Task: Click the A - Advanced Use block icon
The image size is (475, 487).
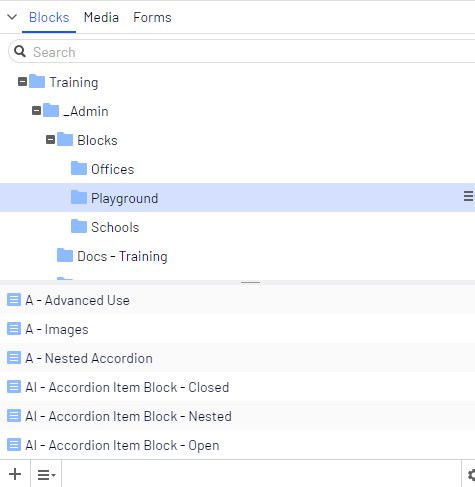Action: click(14, 300)
